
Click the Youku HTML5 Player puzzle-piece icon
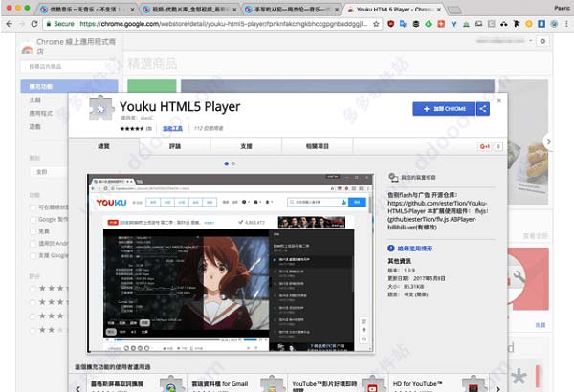coord(100,108)
